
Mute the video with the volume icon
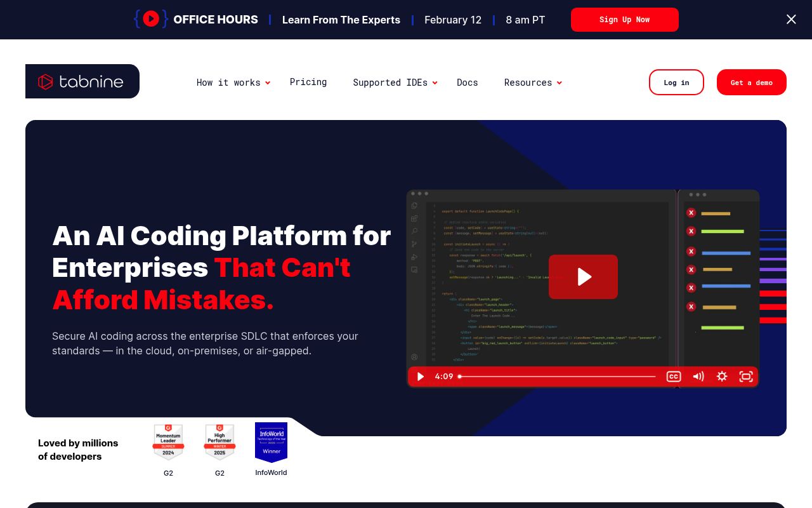698,377
